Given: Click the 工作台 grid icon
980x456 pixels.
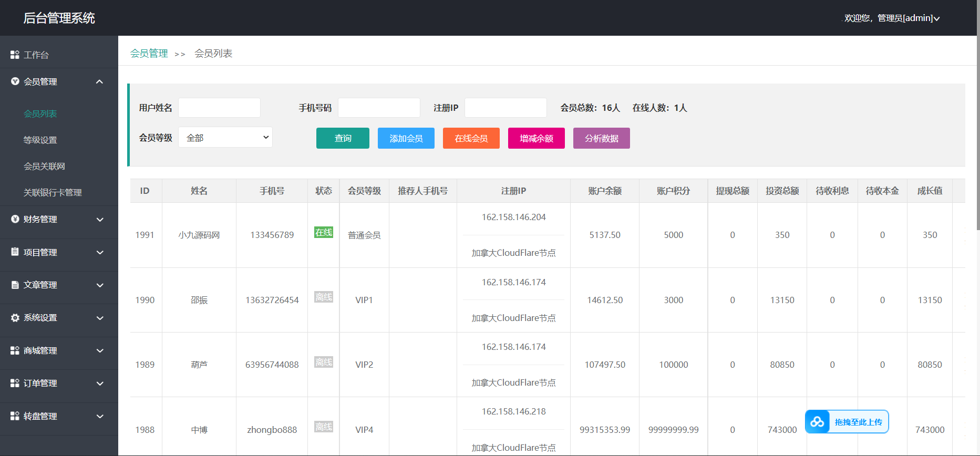Looking at the screenshot, I should 15,55.
